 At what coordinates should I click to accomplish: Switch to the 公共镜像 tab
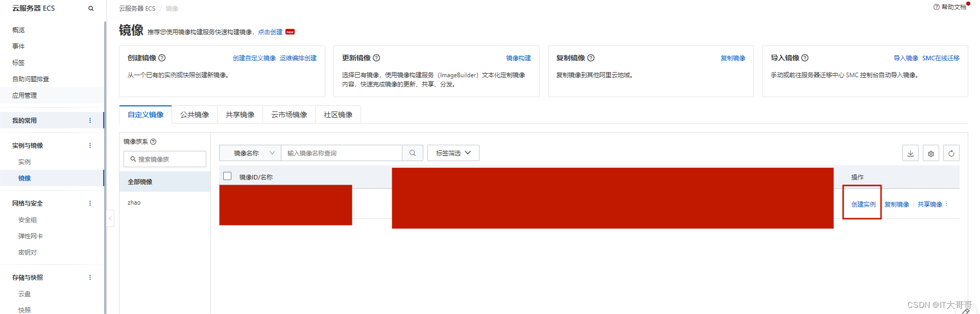pos(195,115)
